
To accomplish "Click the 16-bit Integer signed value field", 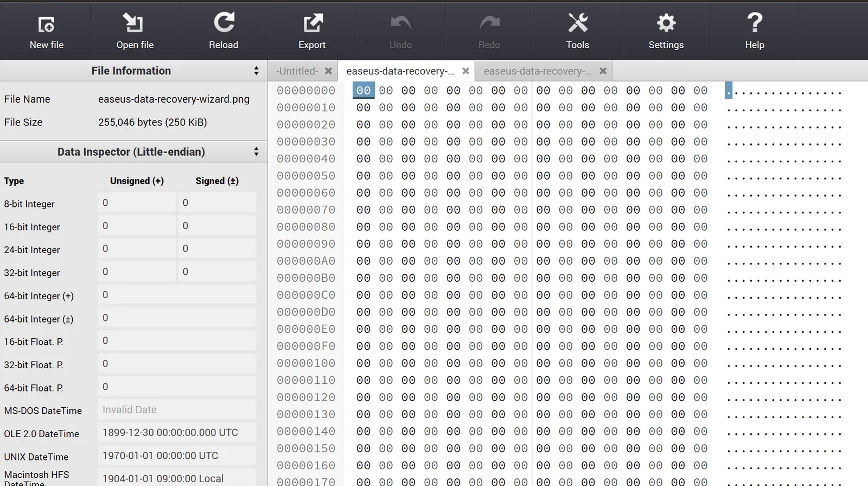I will tap(217, 225).
